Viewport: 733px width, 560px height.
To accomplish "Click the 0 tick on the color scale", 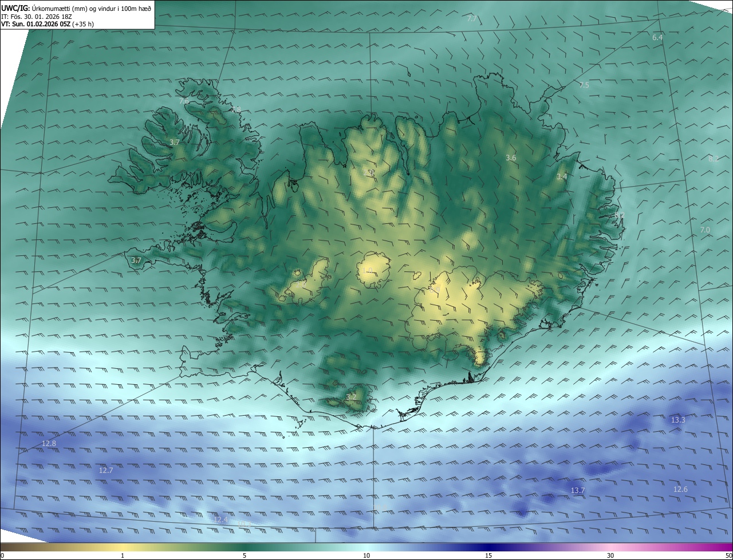I will (x=2, y=555).
